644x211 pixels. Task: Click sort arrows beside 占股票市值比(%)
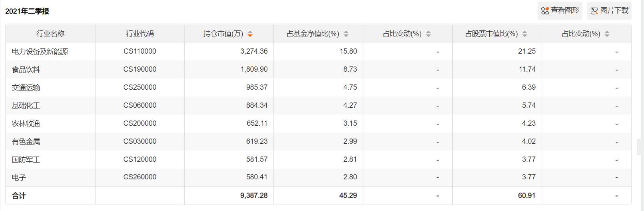(525, 34)
